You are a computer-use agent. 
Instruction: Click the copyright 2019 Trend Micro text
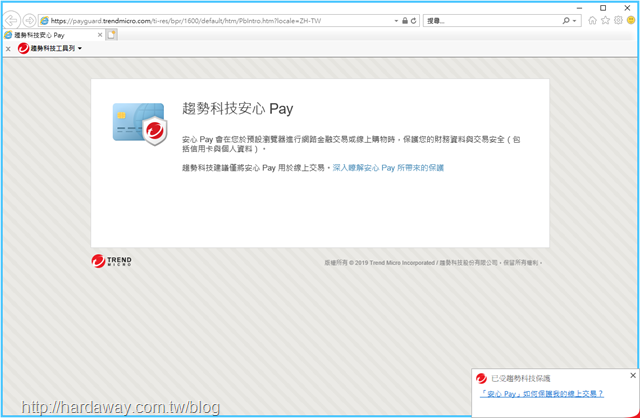coord(433,263)
